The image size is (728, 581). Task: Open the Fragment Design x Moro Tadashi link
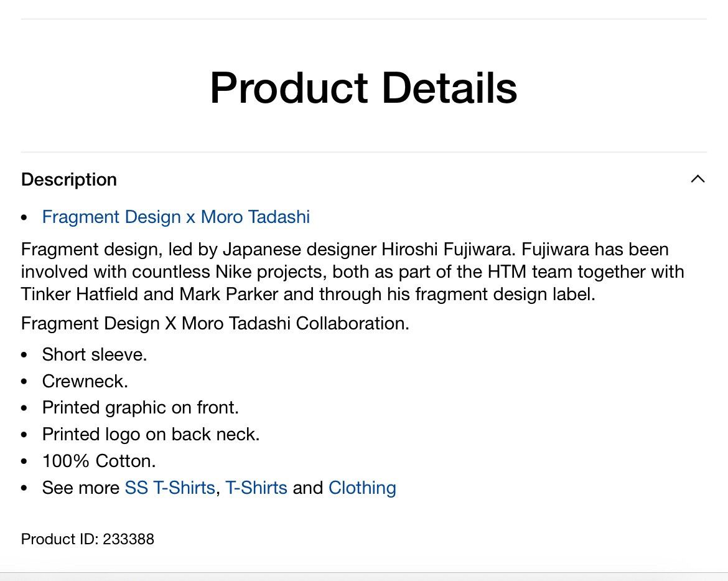coord(175,217)
